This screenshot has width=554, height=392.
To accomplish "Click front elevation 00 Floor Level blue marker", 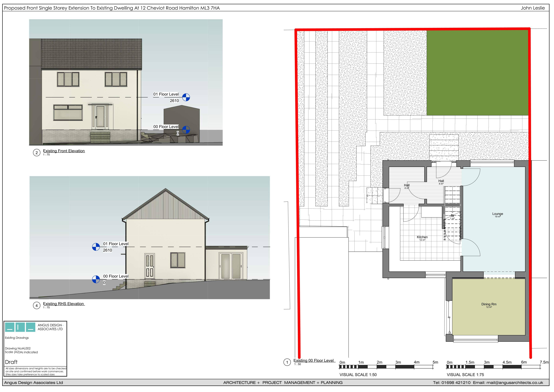I will coord(186,130).
